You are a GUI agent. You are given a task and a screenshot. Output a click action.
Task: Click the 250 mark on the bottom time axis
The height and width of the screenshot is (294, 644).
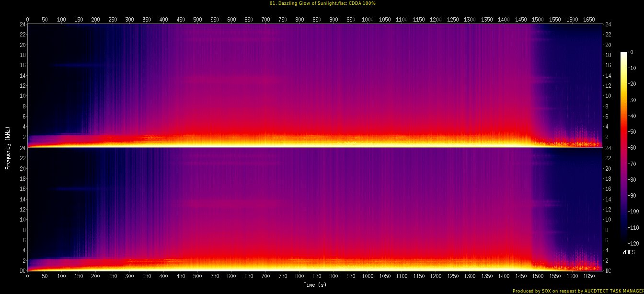[x=113, y=277]
